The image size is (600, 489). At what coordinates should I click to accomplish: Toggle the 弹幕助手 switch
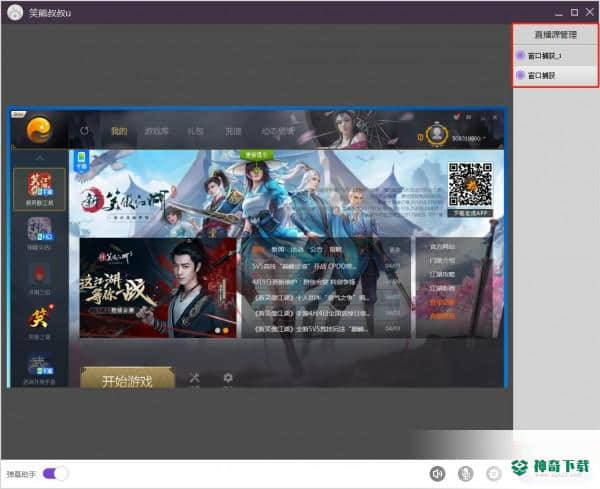click(x=55, y=474)
